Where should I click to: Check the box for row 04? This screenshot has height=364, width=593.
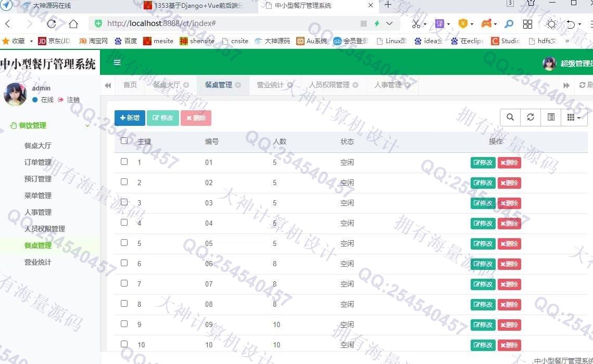coord(124,223)
